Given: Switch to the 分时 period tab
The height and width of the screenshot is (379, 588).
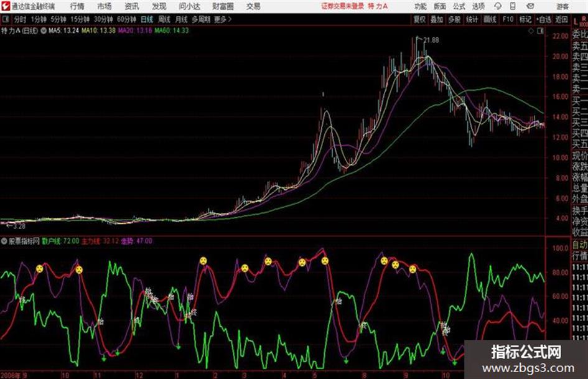Looking at the screenshot, I should coord(21,19).
